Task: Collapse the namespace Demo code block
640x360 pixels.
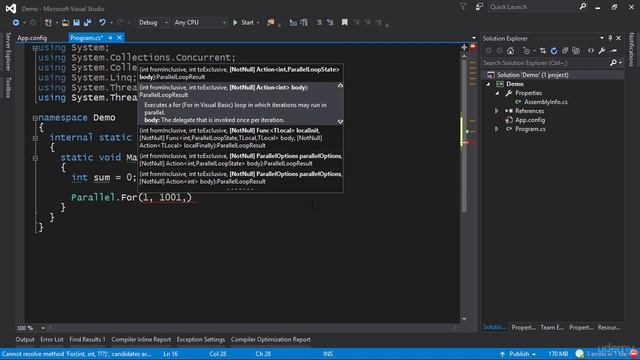Action: pyautogui.click(x=35, y=118)
